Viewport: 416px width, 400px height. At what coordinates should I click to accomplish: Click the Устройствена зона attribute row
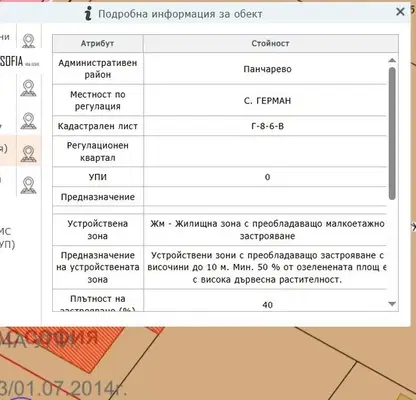click(219, 230)
